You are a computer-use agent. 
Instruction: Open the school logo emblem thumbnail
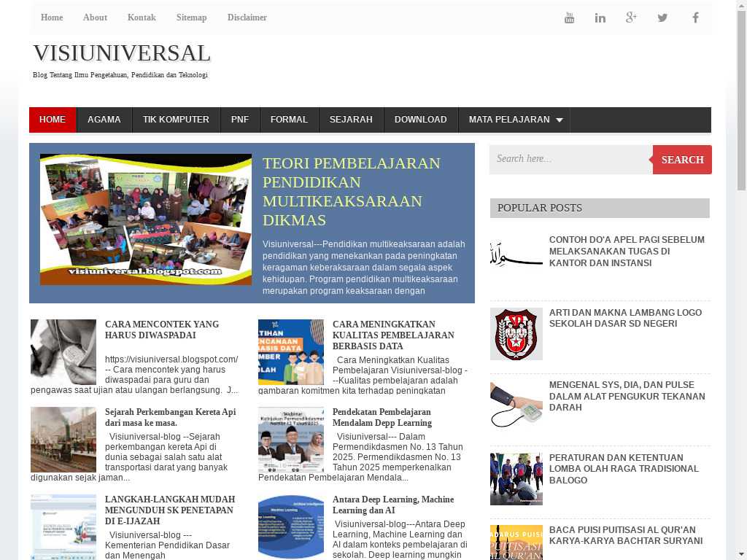click(516, 334)
